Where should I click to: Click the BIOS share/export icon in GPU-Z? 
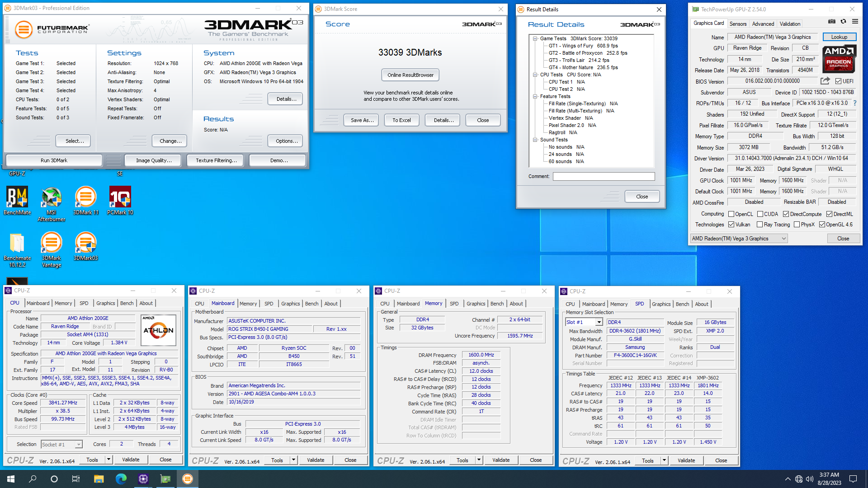click(825, 81)
